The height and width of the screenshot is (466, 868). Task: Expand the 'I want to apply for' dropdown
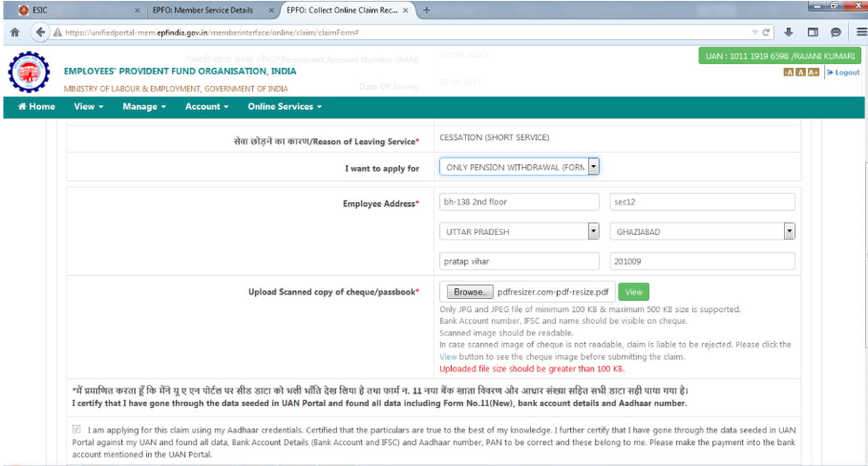click(593, 166)
